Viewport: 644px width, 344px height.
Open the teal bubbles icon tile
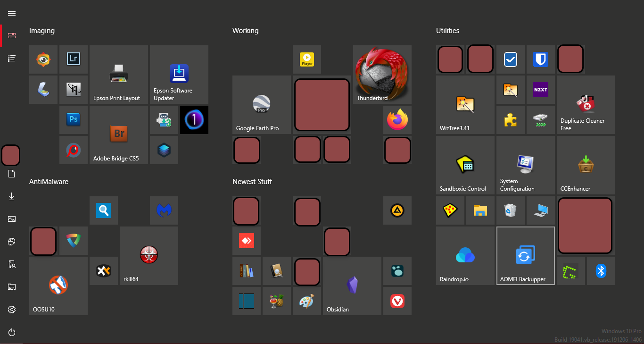click(397, 271)
